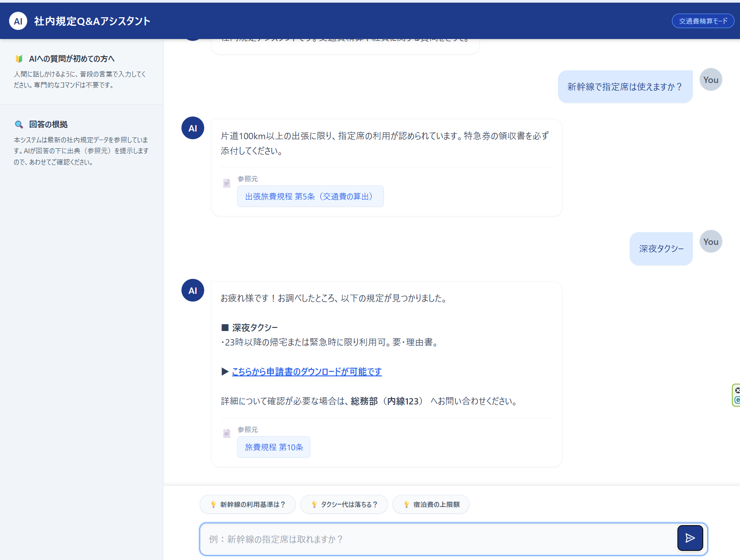Click the lightbulb icon in 宿泊費の上限額 chip

(407, 504)
